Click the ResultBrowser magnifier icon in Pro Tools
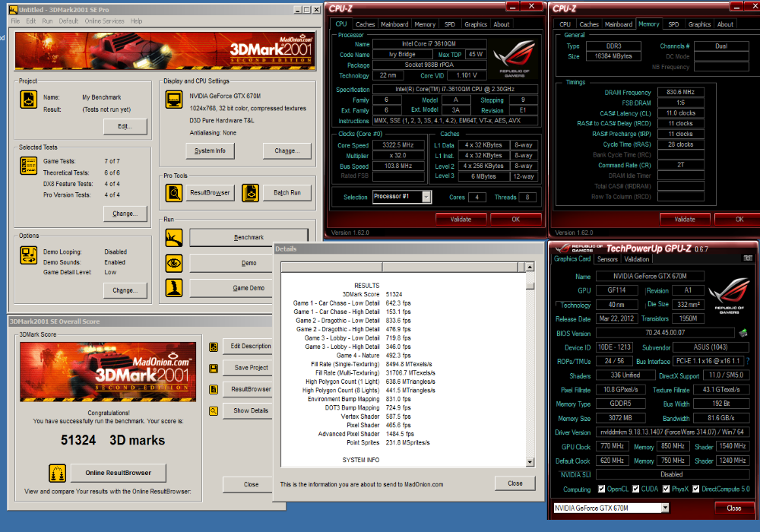The width and height of the screenshot is (760, 532). (174, 193)
